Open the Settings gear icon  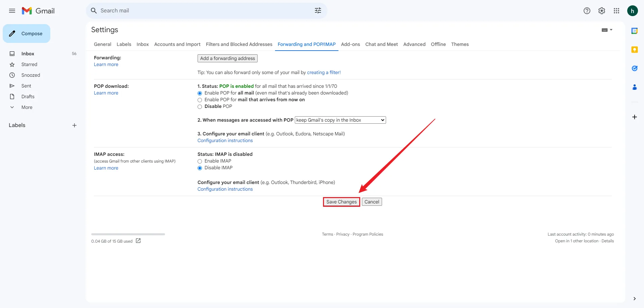tap(601, 11)
